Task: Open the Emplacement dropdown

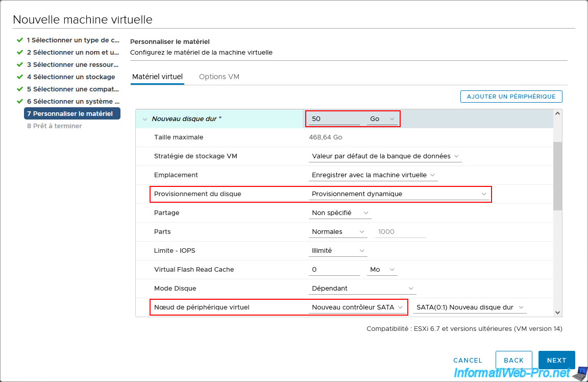Action: [x=373, y=175]
